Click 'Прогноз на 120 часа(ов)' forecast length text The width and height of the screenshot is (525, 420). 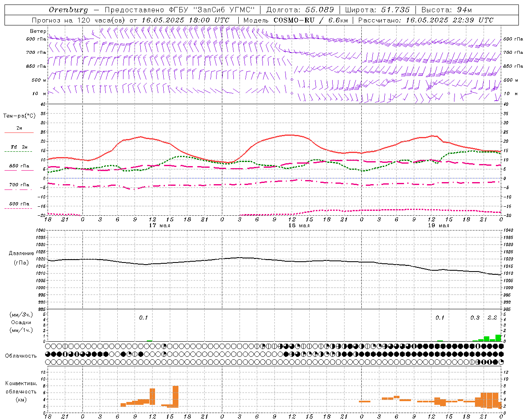(79, 20)
